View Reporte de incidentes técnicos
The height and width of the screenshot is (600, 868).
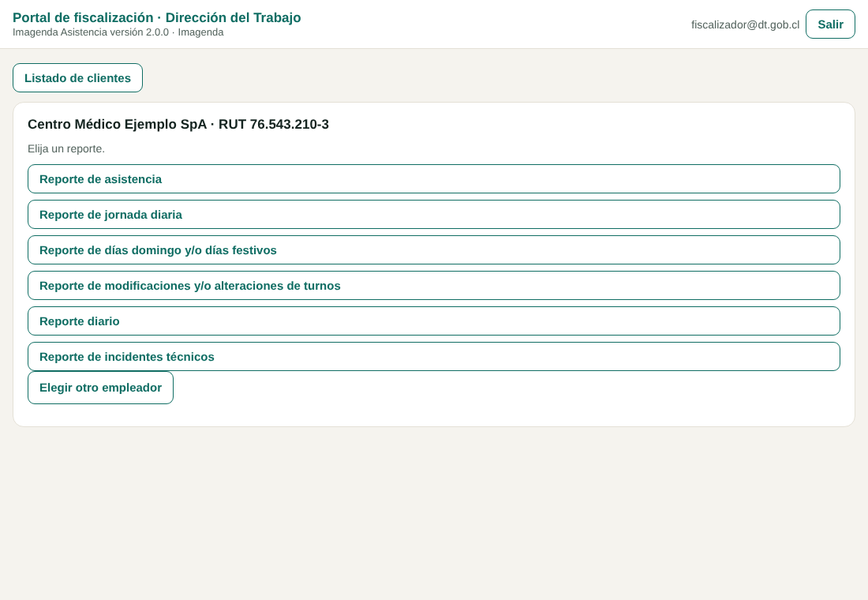coord(434,356)
